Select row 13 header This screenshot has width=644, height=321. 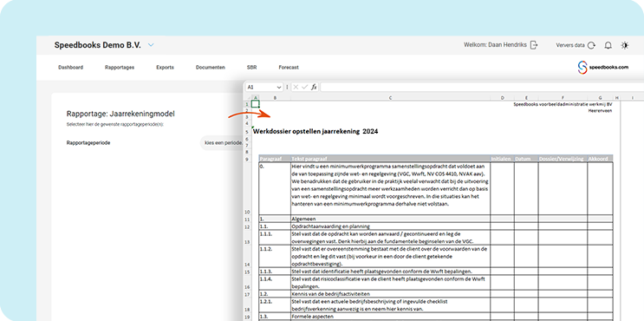pyautogui.click(x=248, y=238)
